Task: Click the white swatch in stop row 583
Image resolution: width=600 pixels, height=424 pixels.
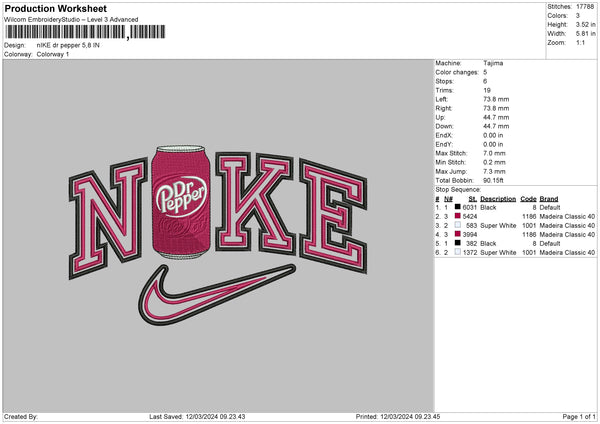Action: (x=457, y=225)
